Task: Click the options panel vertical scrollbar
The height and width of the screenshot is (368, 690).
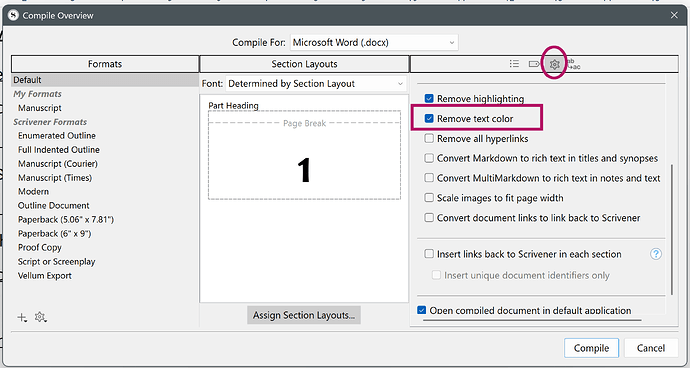Action: (672, 229)
